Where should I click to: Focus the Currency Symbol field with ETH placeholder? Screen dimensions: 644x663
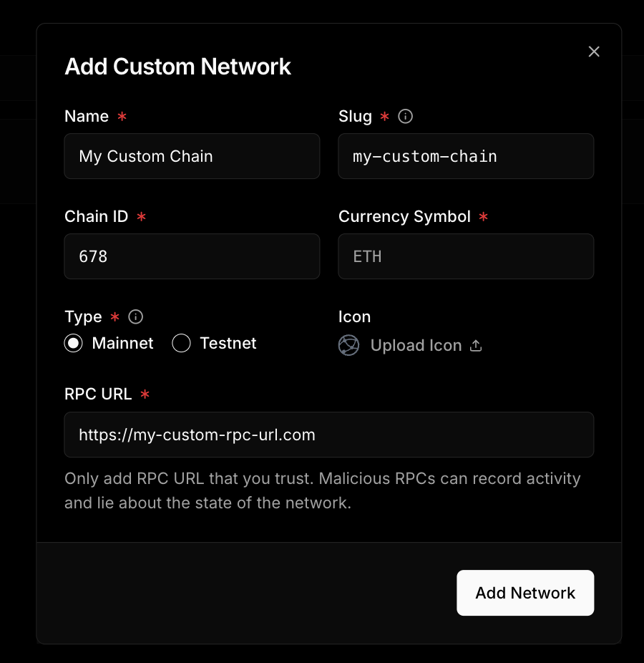click(466, 256)
